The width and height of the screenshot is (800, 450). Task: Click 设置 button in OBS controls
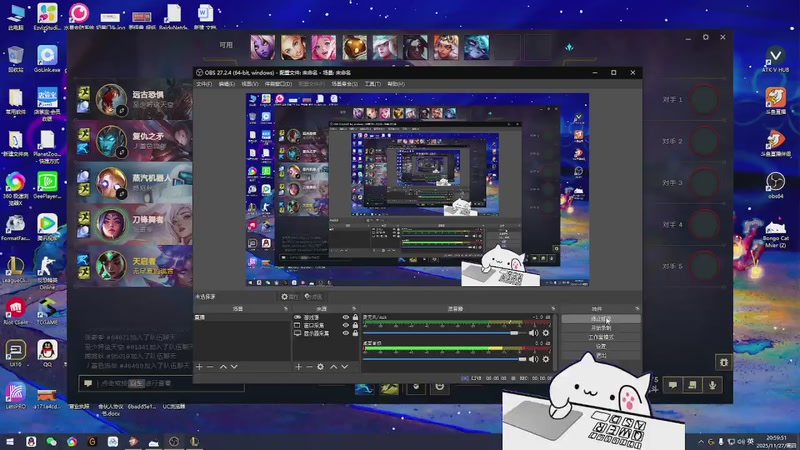[601, 346]
